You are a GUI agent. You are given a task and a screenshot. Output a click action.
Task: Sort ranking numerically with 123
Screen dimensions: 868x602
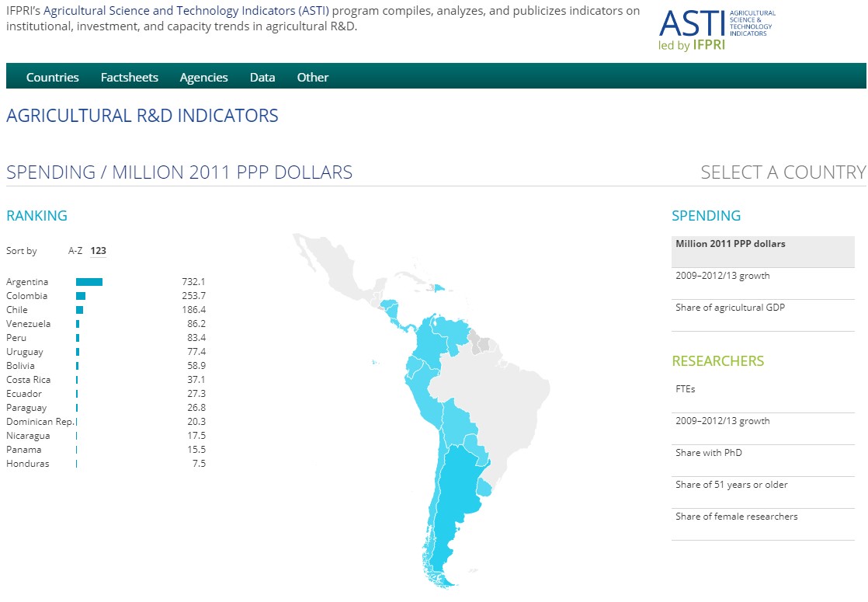[x=98, y=251]
